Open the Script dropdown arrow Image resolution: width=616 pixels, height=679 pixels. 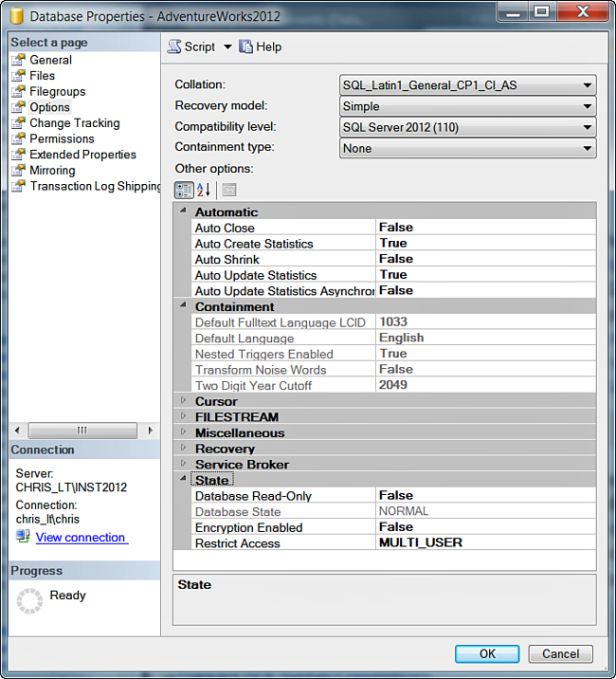227,46
